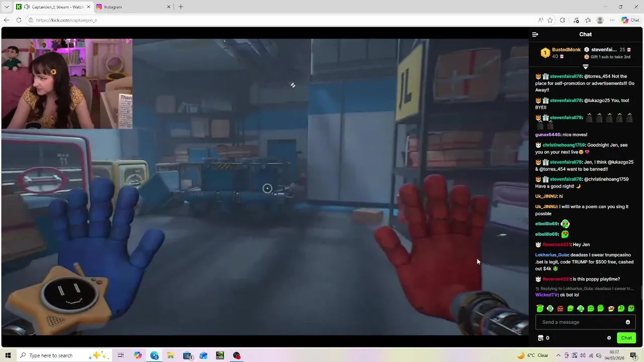Open Outlook from taskbar
Viewport: 644px width, 362px height.
203,355
